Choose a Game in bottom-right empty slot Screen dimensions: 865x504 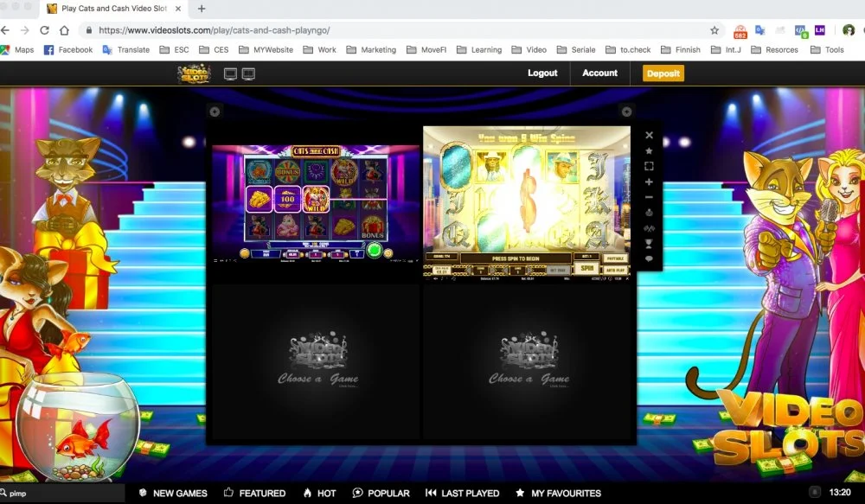click(x=529, y=361)
